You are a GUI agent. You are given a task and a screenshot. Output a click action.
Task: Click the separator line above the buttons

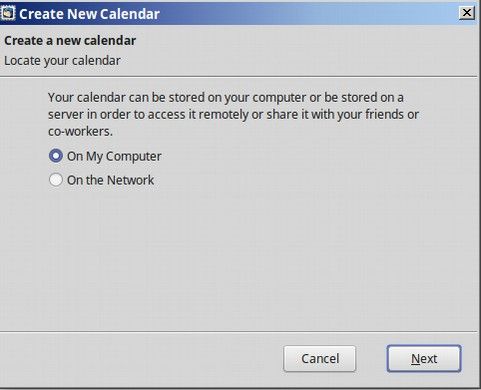(239, 332)
